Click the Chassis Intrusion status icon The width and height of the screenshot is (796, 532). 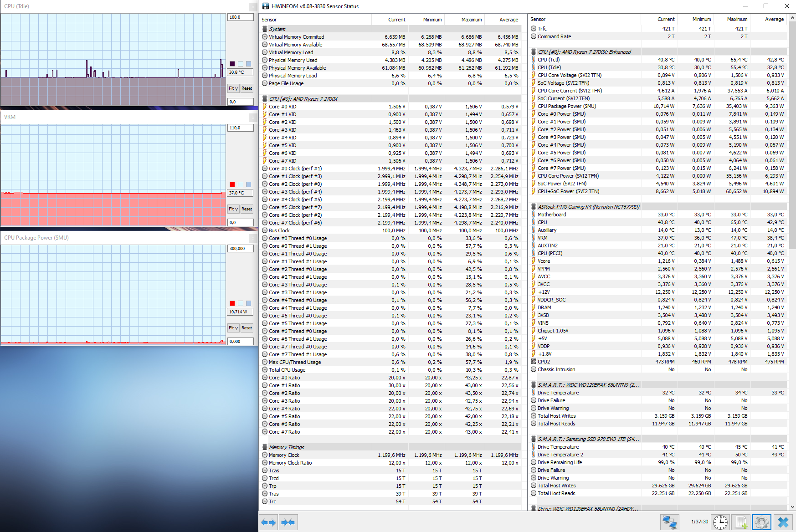(534, 369)
